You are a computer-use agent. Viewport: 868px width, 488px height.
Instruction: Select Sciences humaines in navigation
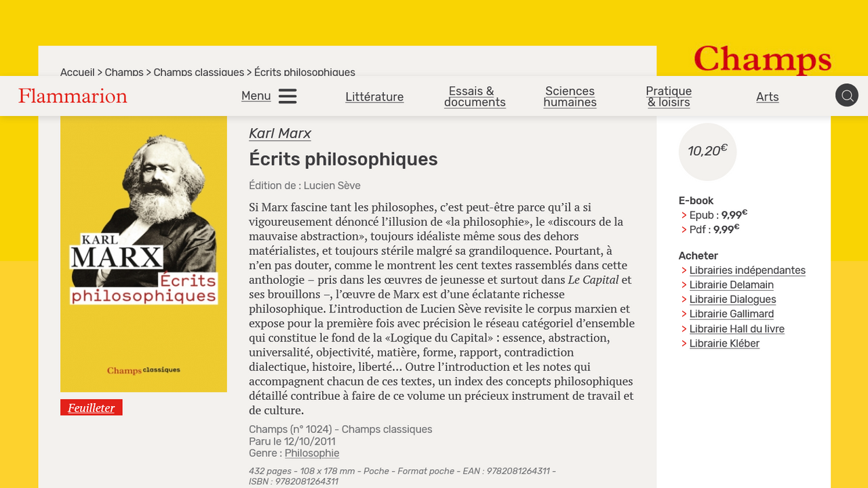click(x=570, y=96)
